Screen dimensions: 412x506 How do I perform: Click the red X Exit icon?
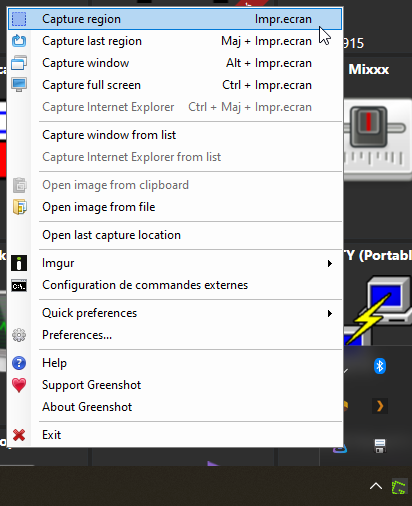[x=19, y=435]
